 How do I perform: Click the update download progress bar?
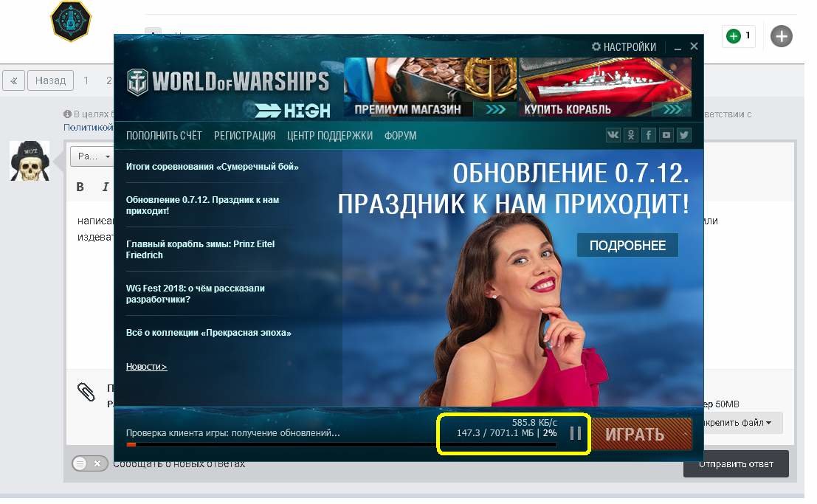point(341,445)
